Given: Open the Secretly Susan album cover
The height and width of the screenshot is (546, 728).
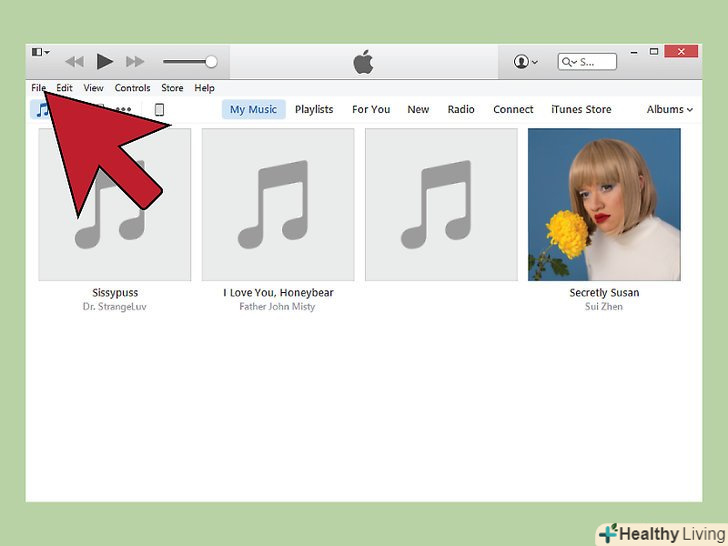Looking at the screenshot, I should click(604, 205).
